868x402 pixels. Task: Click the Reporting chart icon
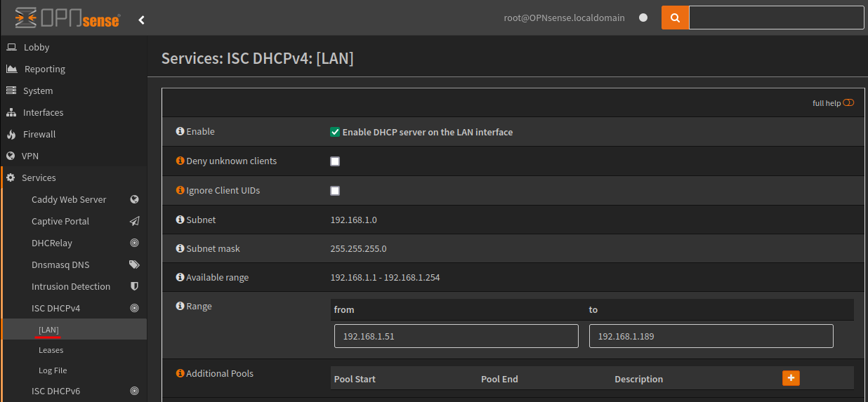[11, 69]
